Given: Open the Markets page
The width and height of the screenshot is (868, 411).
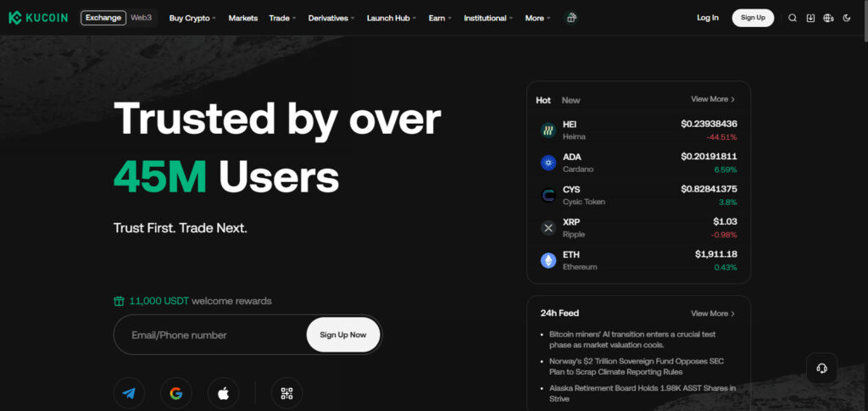Looking at the screenshot, I should tap(243, 18).
